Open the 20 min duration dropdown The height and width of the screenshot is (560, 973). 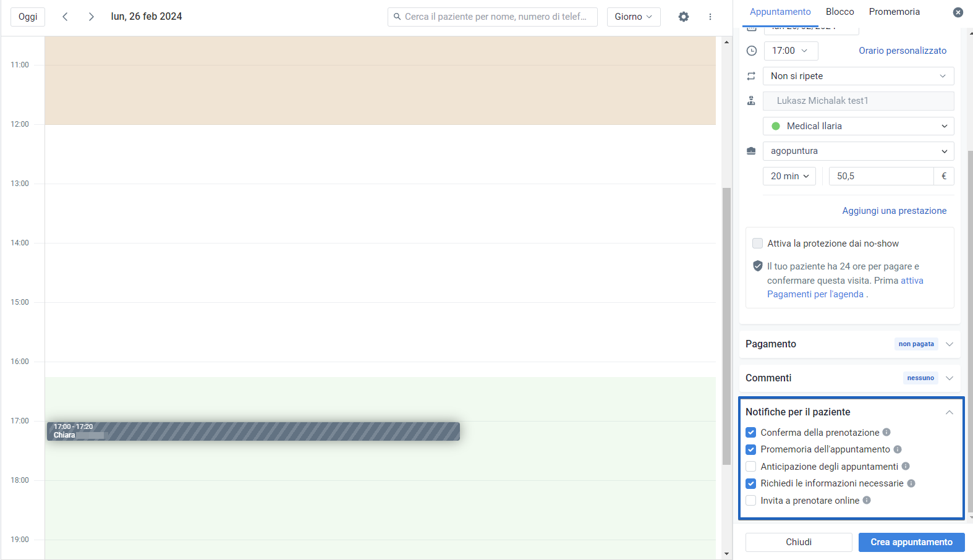coord(789,176)
